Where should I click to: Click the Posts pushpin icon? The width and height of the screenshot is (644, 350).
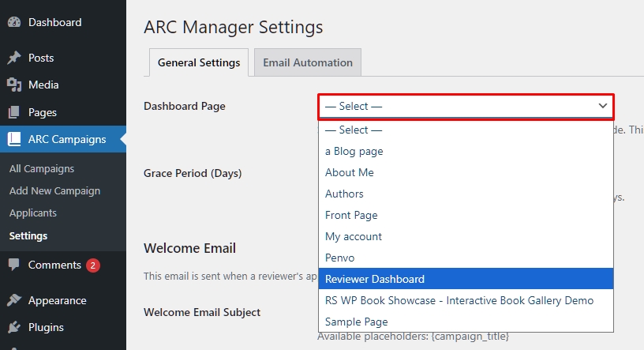[x=14, y=58]
